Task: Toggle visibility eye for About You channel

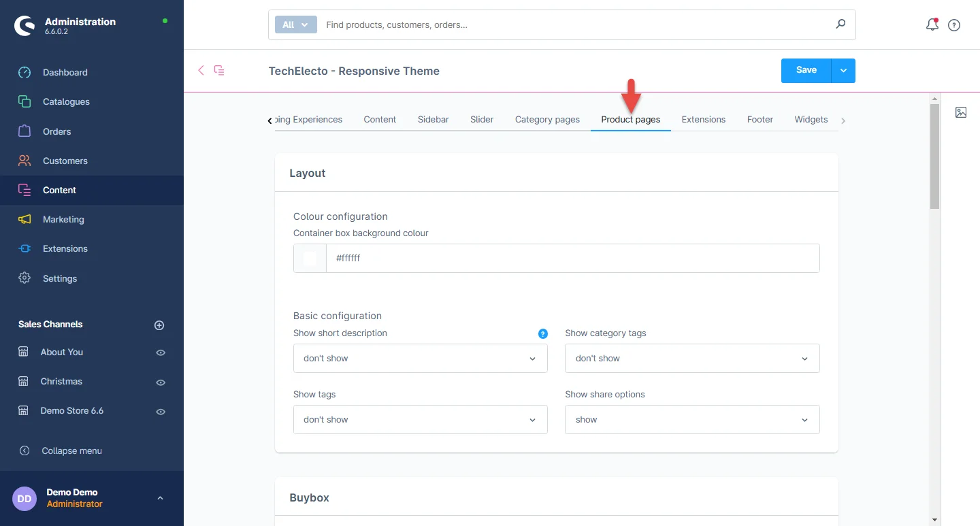Action: pos(161,352)
